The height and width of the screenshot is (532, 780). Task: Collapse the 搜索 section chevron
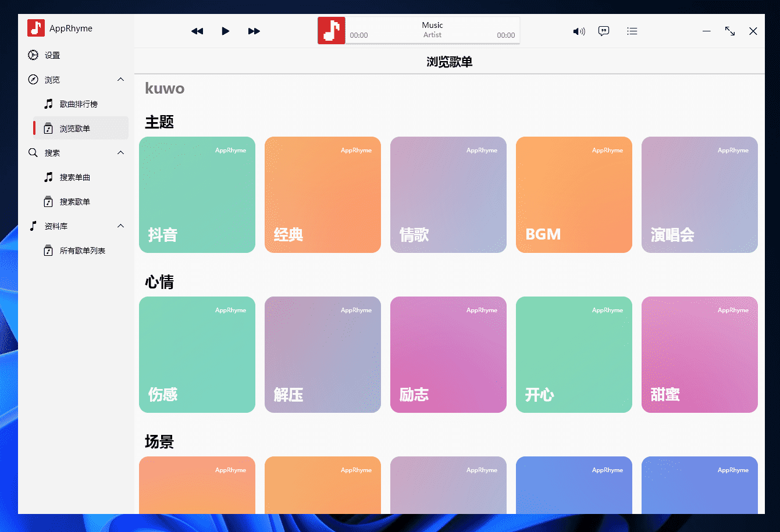[121, 153]
